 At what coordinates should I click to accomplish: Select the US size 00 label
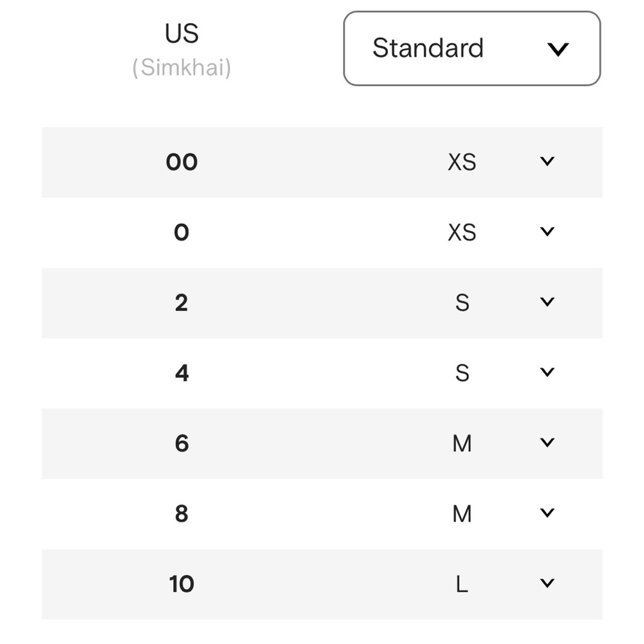pyautogui.click(x=182, y=162)
